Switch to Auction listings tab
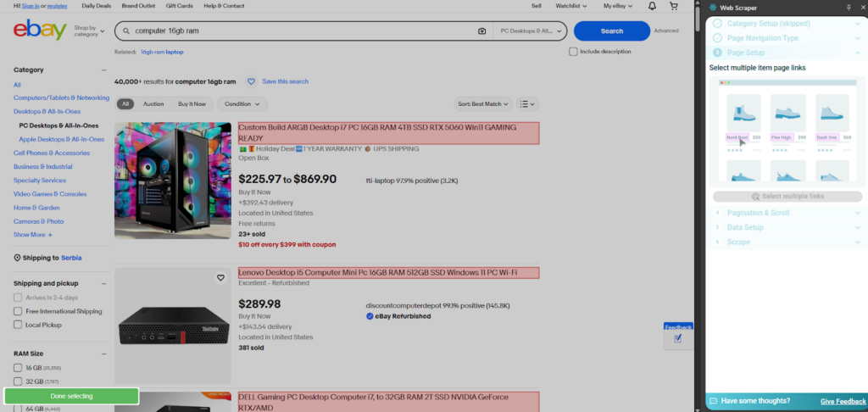The width and height of the screenshot is (868, 412). pyautogui.click(x=153, y=104)
